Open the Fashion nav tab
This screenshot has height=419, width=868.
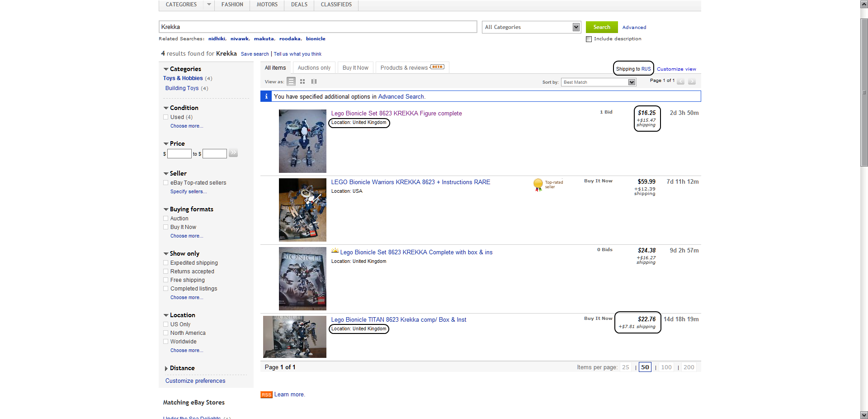[x=232, y=5]
